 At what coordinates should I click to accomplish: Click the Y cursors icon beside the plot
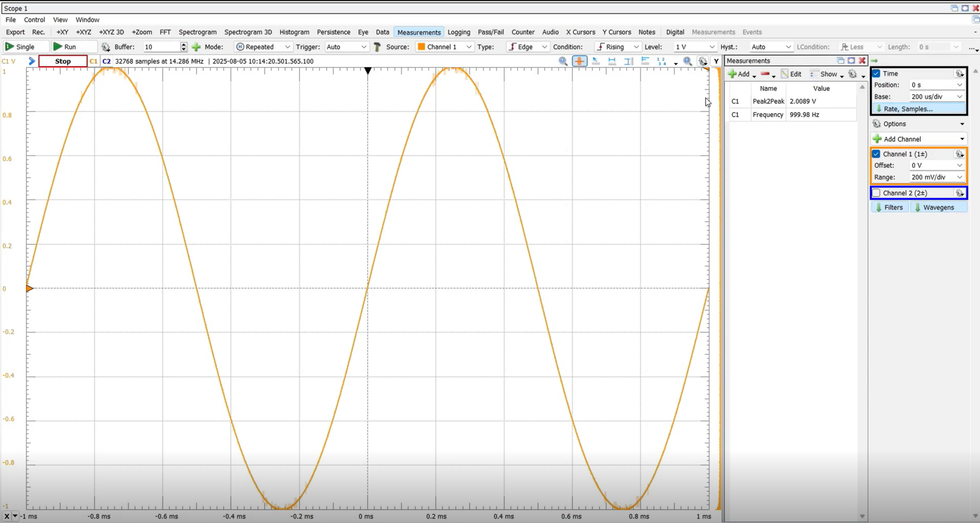(x=716, y=61)
